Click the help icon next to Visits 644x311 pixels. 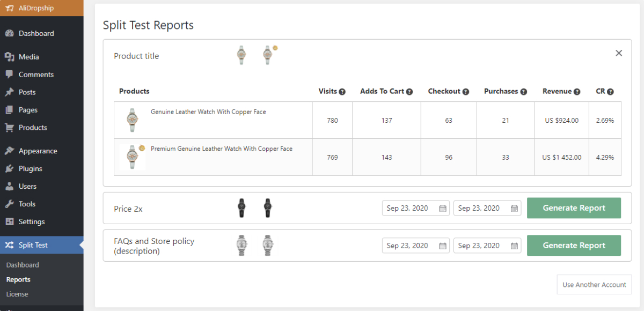click(x=342, y=92)
